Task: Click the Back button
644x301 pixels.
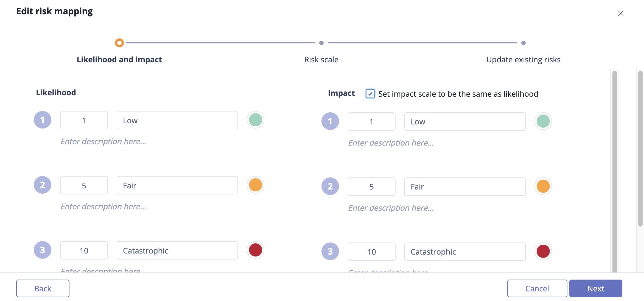Action: coord(43,288)
